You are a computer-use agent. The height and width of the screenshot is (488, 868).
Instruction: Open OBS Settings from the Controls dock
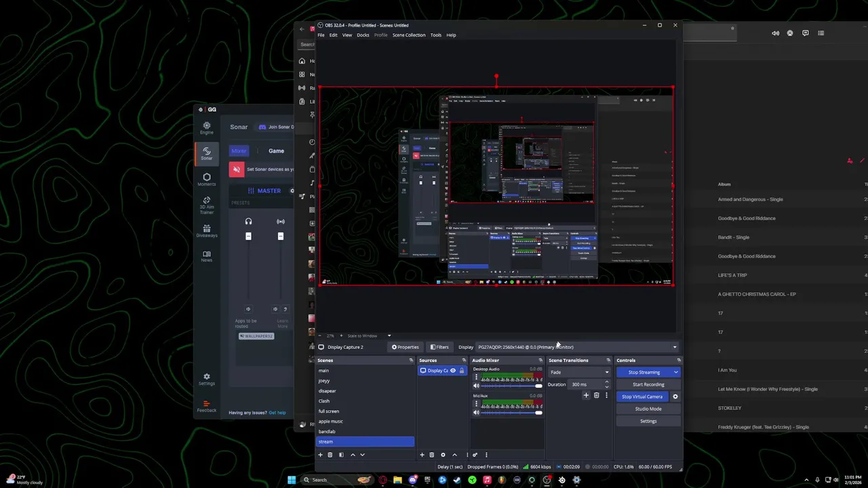pos(648,421)
